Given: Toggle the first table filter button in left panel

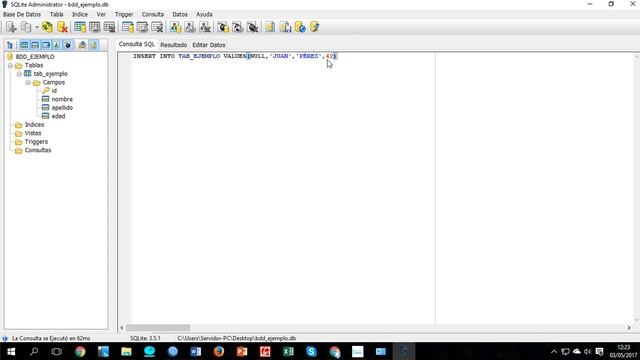Looking at the screenshot, I should 24,45.
